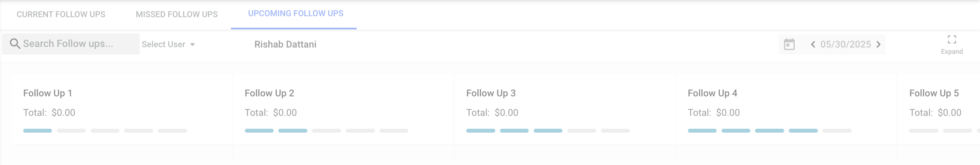Click first progress segment under Follow Up 1
980x165 pixels.
pos(37,131)
